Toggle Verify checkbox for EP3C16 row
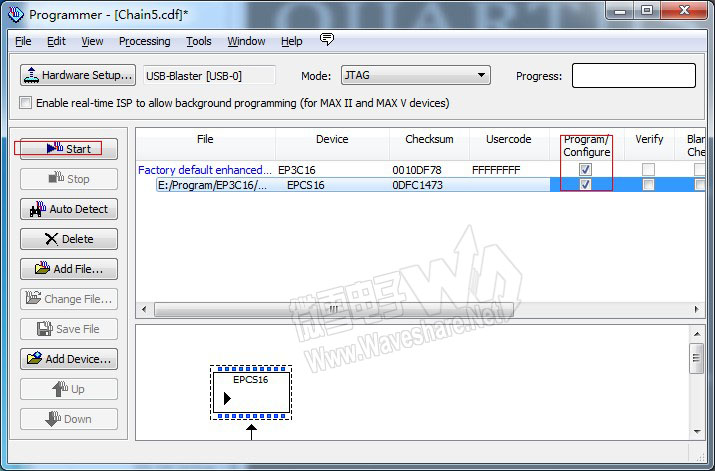 click(648, 170)
